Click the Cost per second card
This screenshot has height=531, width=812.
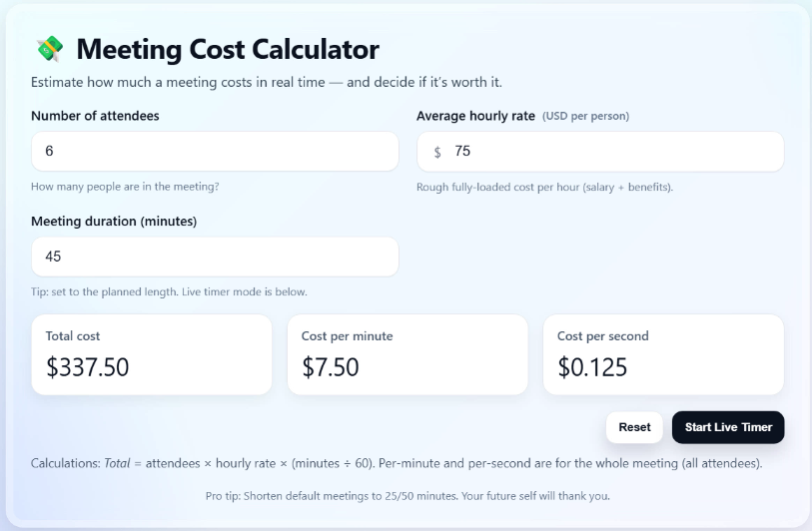click(x=663, y=354)
